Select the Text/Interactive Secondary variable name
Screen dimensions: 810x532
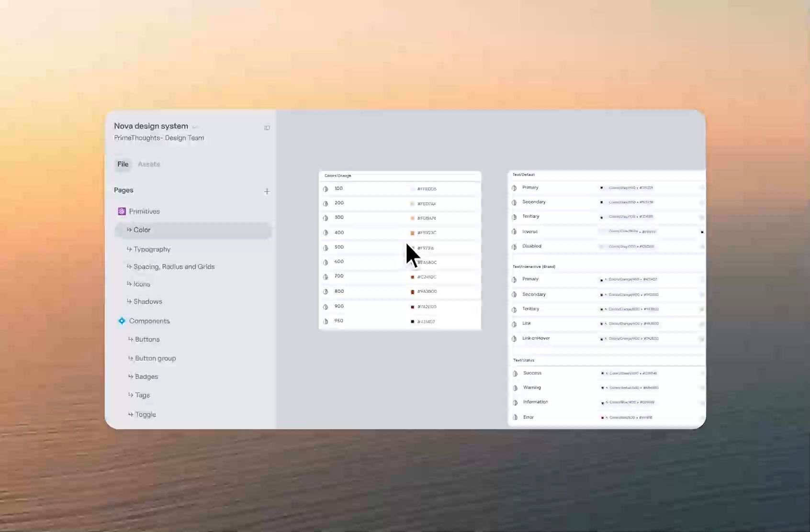pyautogui.click(x=534, y=294)
